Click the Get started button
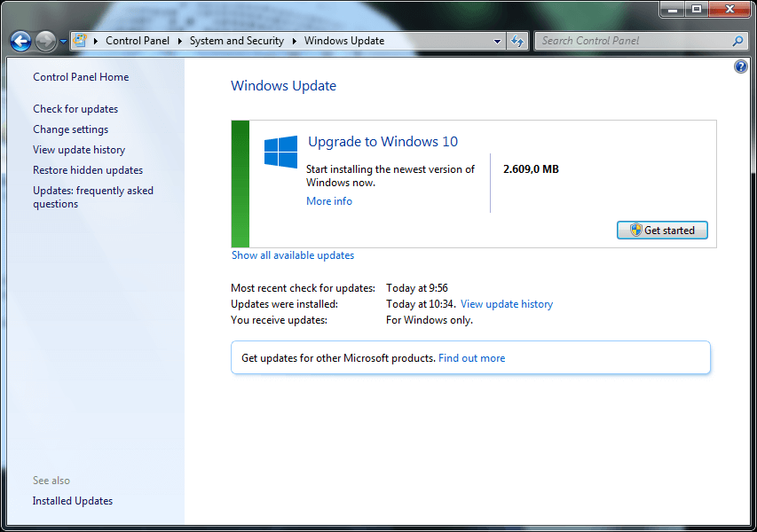 [x=662, y=230]
